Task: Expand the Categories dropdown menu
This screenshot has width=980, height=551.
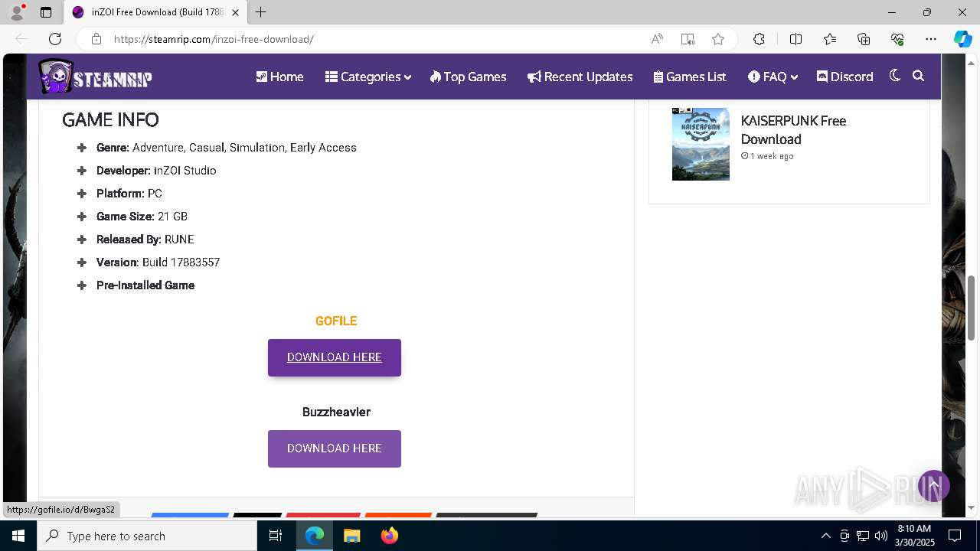Action: [x=367, y=77]
